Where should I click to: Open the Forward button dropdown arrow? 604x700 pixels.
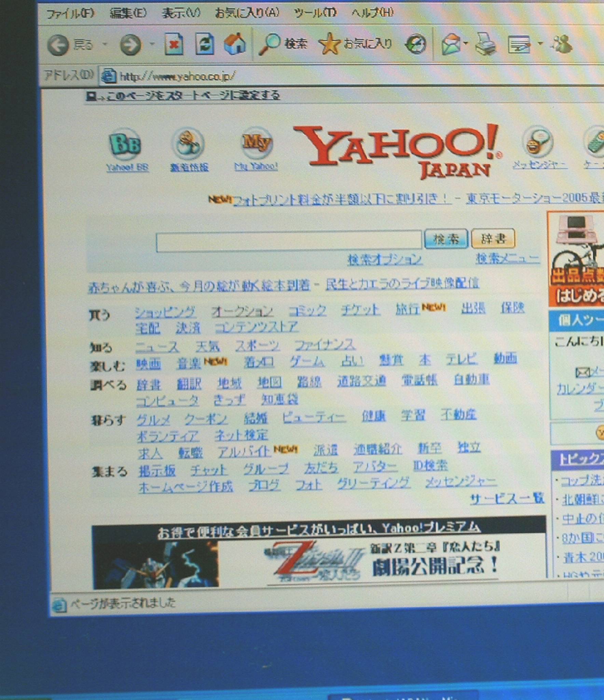point(152,44)
